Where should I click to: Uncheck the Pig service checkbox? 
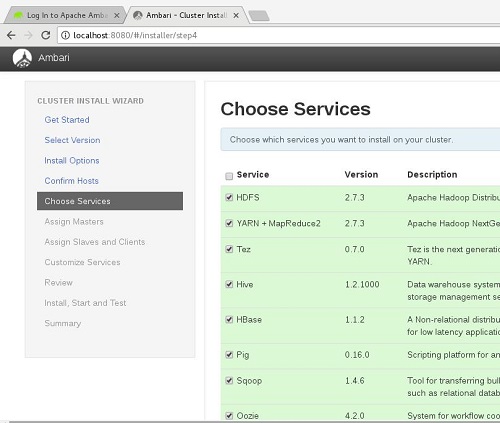[229, 355]
